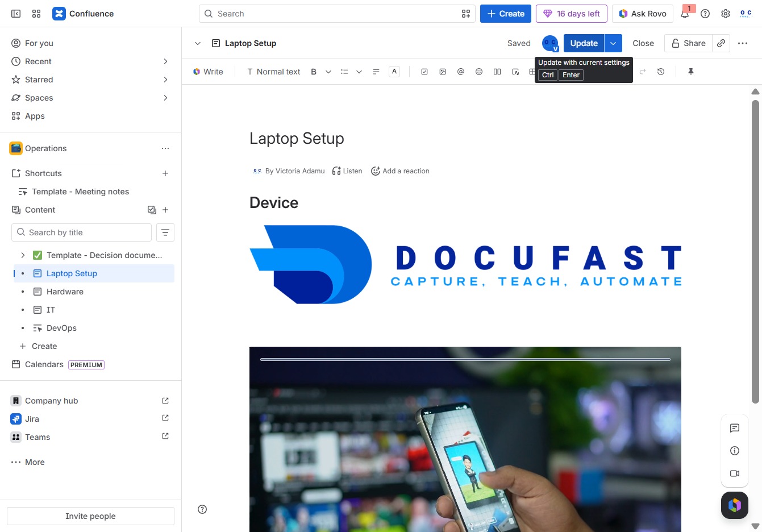This screenshot has height=532, width=762.
Task: Copy the page link
Action: point(721,43)
